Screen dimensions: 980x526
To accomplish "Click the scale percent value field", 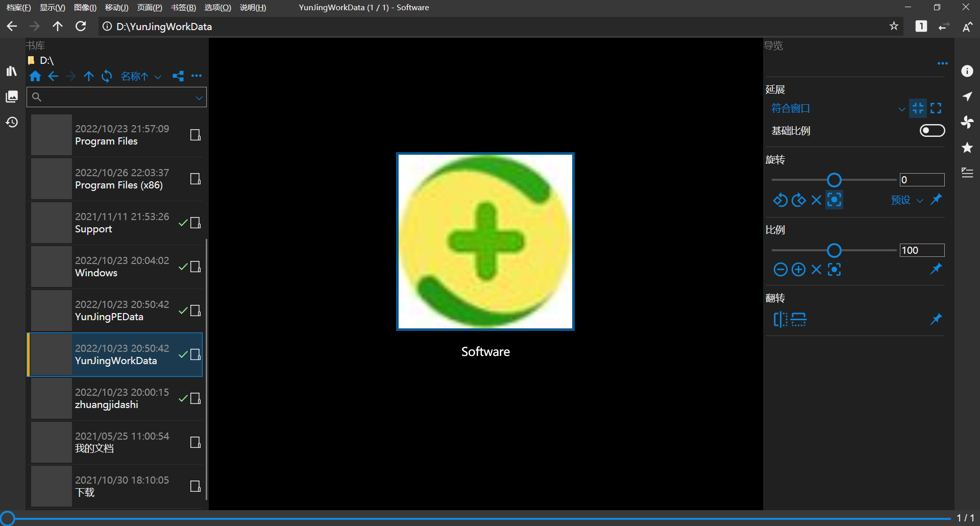I will [x=922, y=250].
